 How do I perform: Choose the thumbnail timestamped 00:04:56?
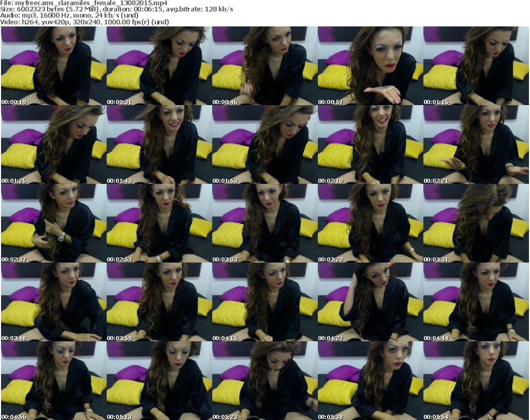53,381
